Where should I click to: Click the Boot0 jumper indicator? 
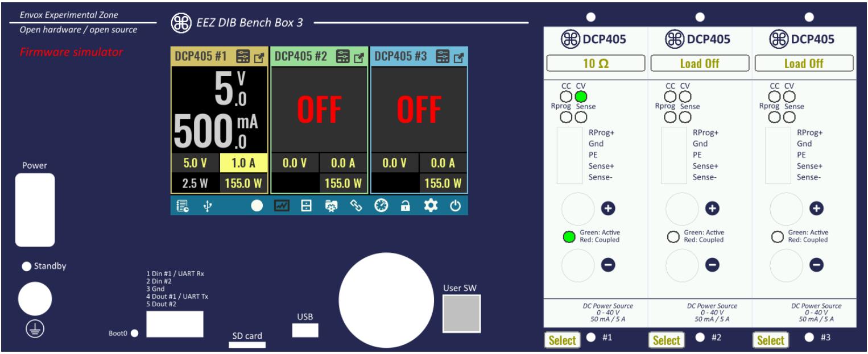(x=134, y=334)
